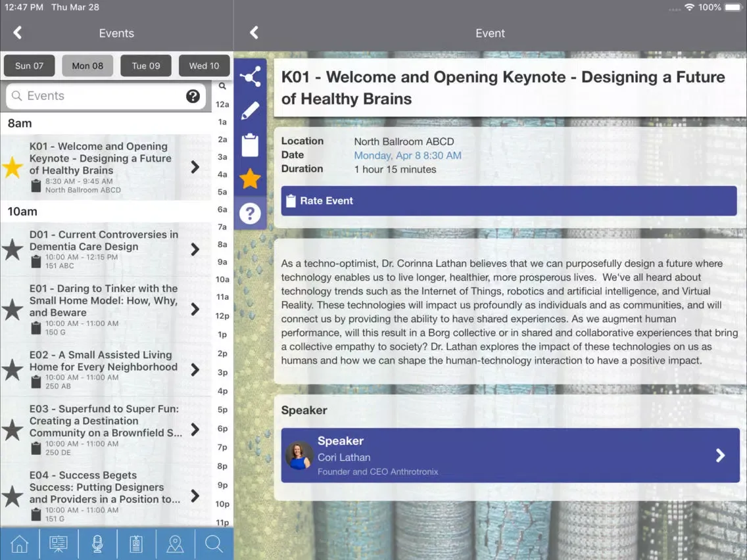Open the badge icon in bottom bar

point(136,544)
